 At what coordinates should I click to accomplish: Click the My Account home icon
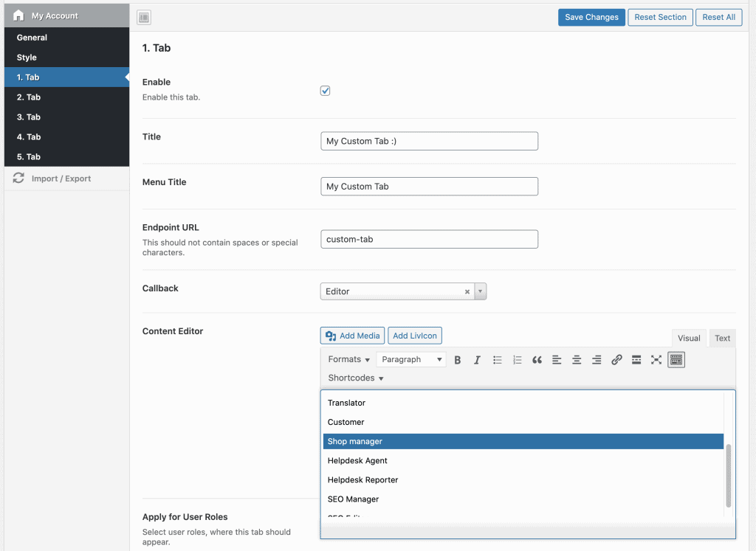pos(18,15)
